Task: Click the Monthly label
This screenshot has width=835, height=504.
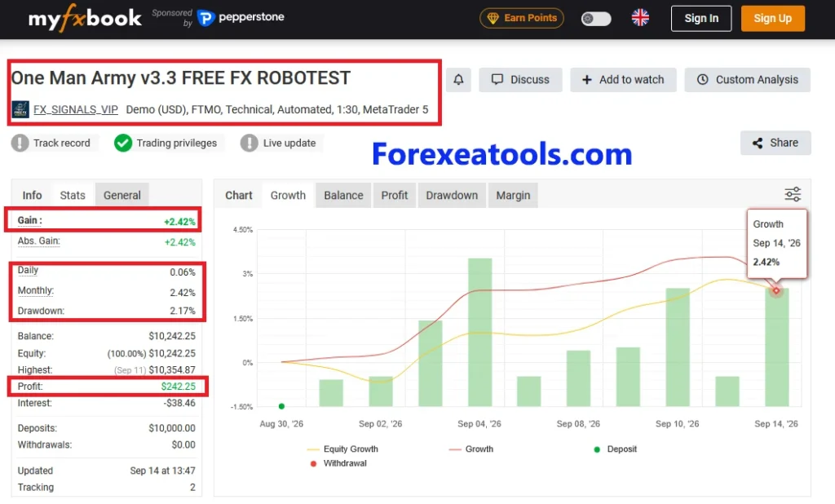Action: pyautogui.click(x=36, y=290)
